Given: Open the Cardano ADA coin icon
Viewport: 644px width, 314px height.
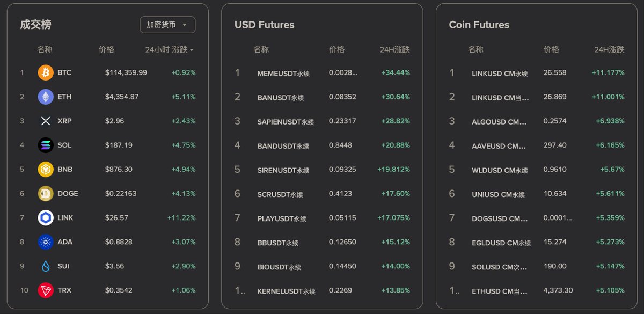Looking at the screenshot, I should click(46, 242).
